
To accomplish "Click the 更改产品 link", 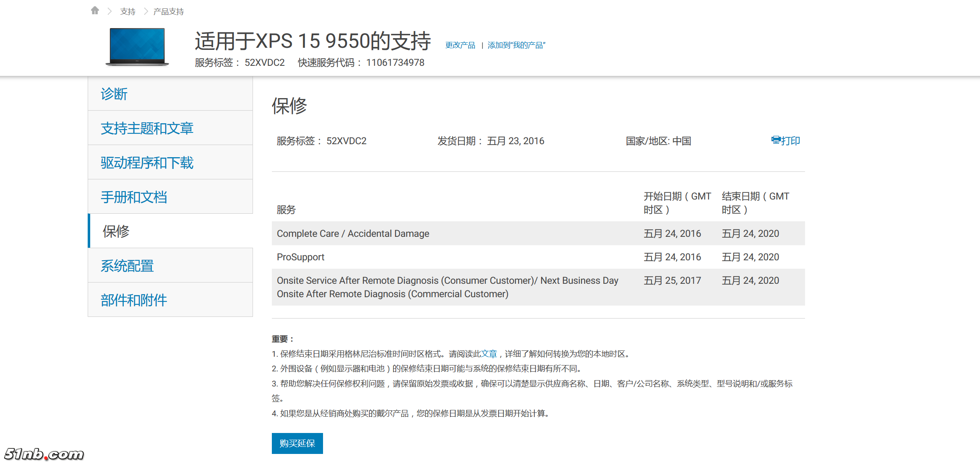I will pyautogui.click(x=460, y=45).
